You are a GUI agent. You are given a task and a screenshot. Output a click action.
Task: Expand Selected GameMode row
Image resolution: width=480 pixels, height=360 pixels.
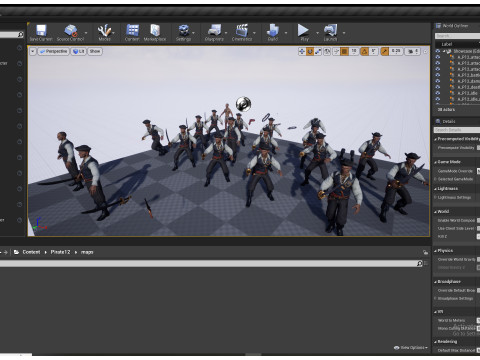click(435, 179)
